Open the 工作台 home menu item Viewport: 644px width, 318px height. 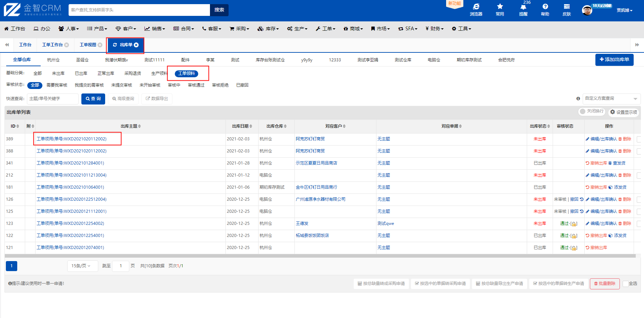tap(14, 29)
